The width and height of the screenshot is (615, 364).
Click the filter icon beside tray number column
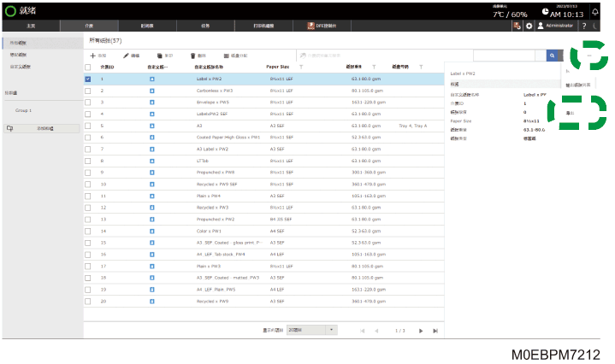coord(421,67)
